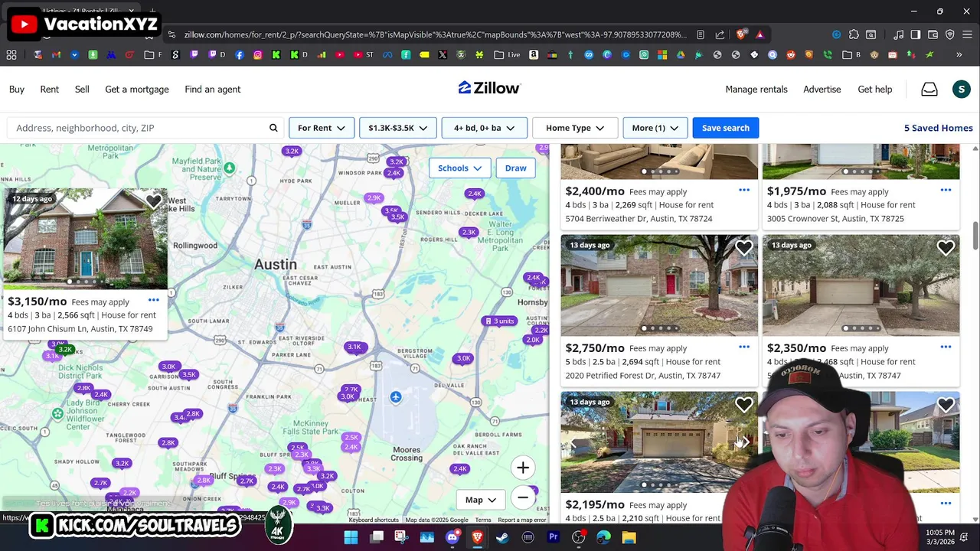The width and height of the screenshot is (980, 551).
Task: Click the Zillow logo
Action: pos(489,88)
